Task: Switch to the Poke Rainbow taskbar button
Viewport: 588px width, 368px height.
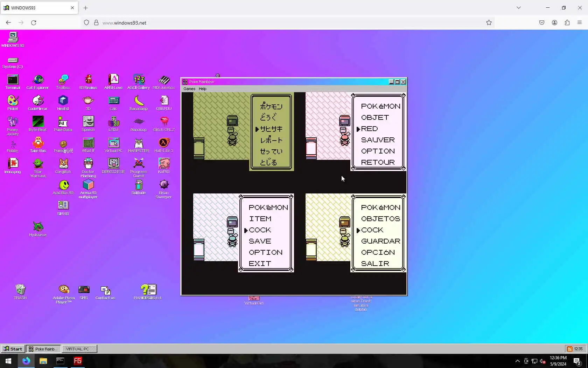Action: 43,349
